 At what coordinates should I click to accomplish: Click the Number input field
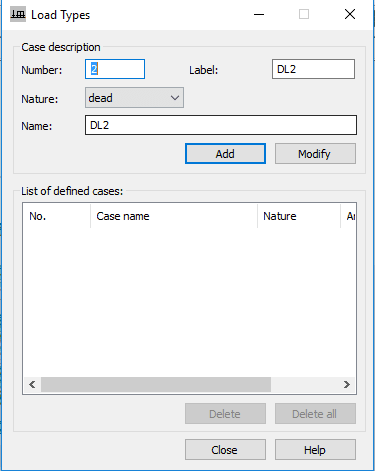(x=115, y=69)
